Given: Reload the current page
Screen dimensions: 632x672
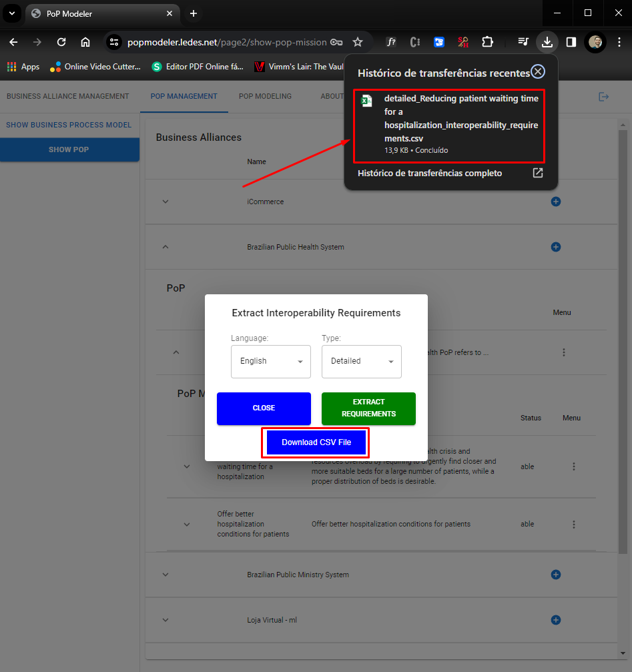Looking at the screenshot, I should (x=61, y=42).
